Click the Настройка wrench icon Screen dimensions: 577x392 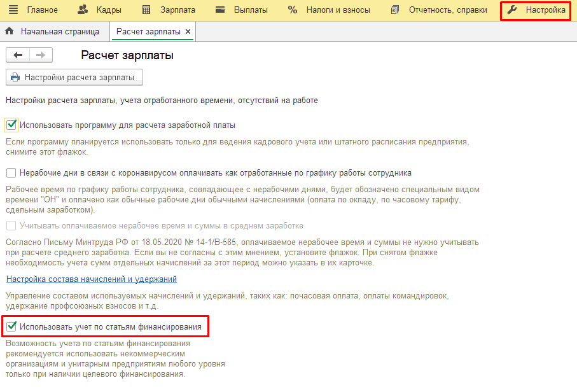tap(512, 10)
